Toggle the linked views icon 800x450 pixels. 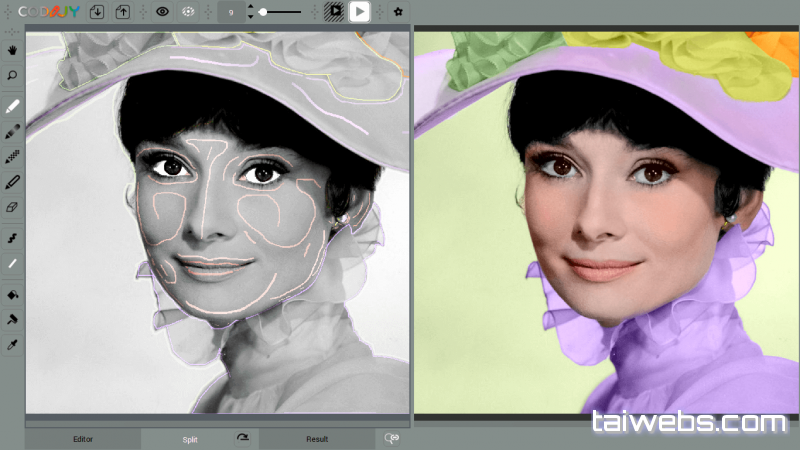pyautogui.click(x=393, y=438)
